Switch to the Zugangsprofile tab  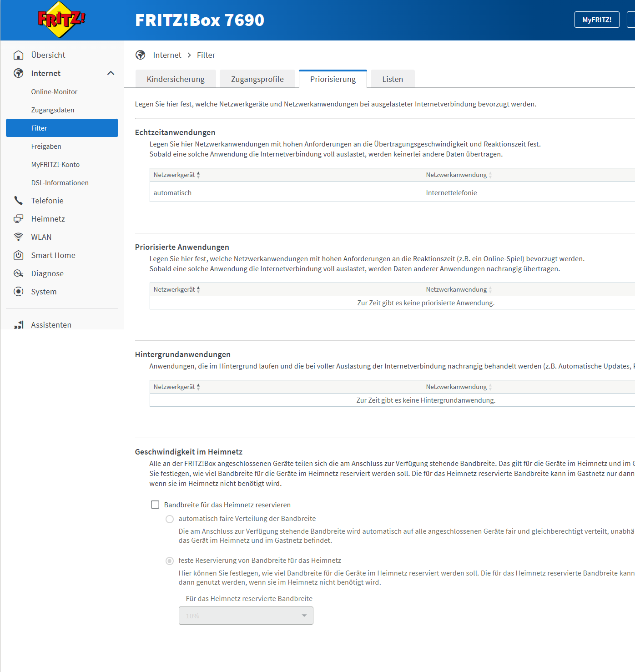[x=257, y=79]
